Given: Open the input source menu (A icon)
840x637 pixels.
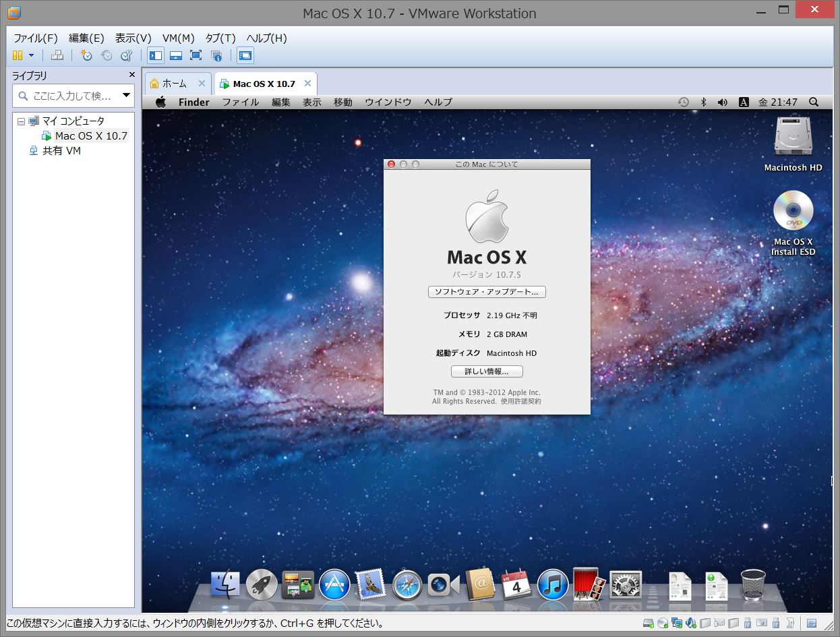Looking at the screenshot, I should [x=744, y=102].
